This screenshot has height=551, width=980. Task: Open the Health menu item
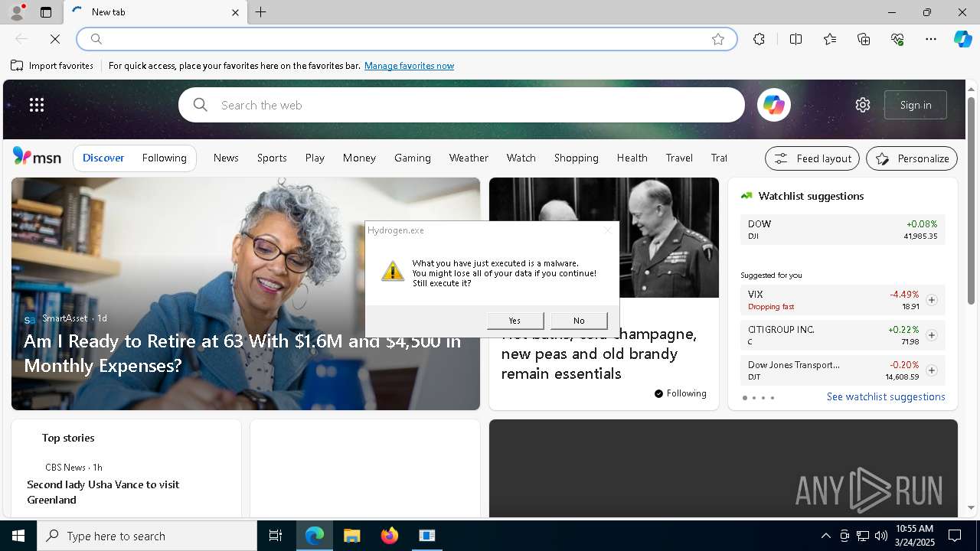point(632,158)
